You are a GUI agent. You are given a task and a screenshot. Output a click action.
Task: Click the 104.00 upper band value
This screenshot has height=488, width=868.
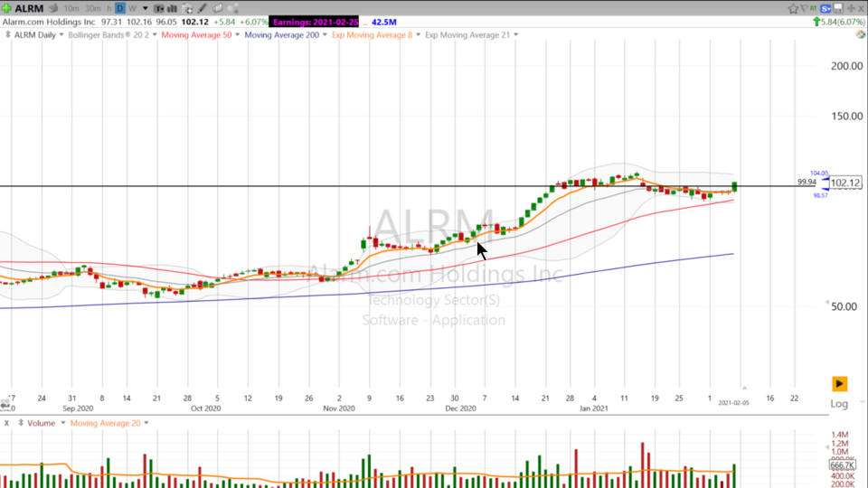819,174
